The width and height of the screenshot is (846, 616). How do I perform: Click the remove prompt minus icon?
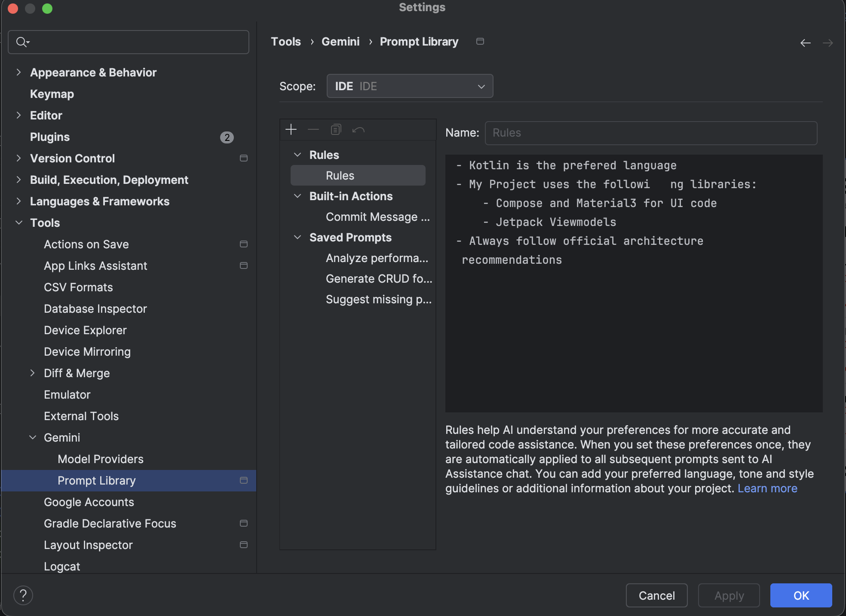coord(313,129)
